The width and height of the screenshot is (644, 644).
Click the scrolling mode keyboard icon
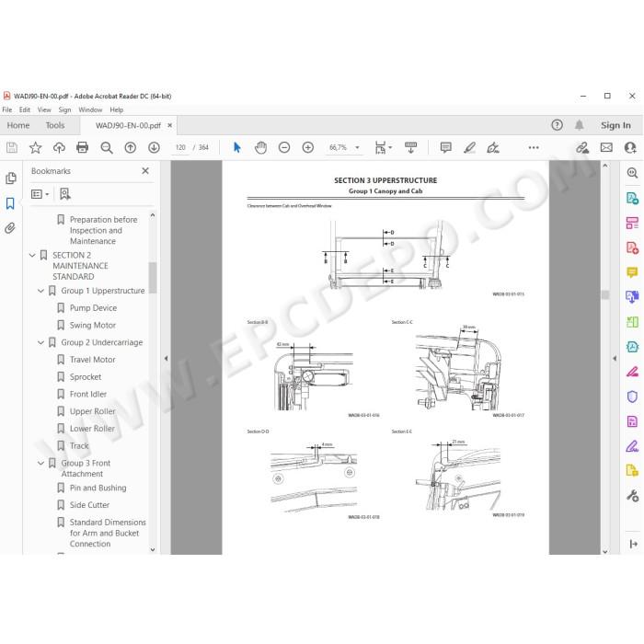click(410, 147)
